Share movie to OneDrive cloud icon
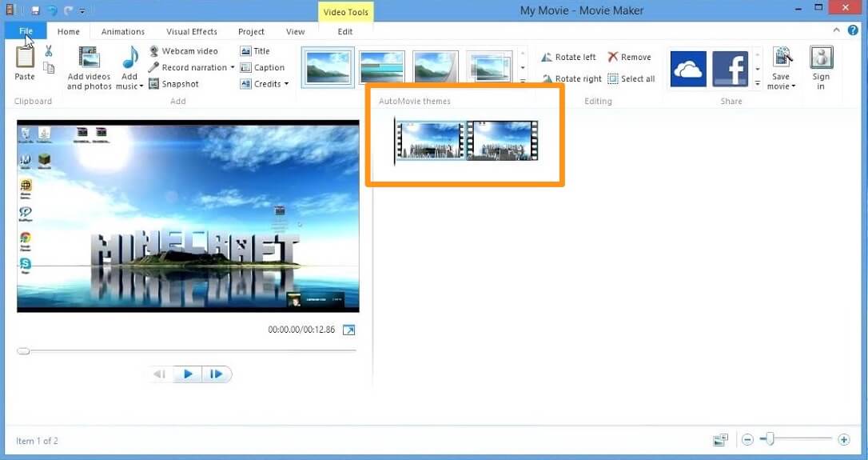This screenshot has width=868, height=460. (687, 69)
